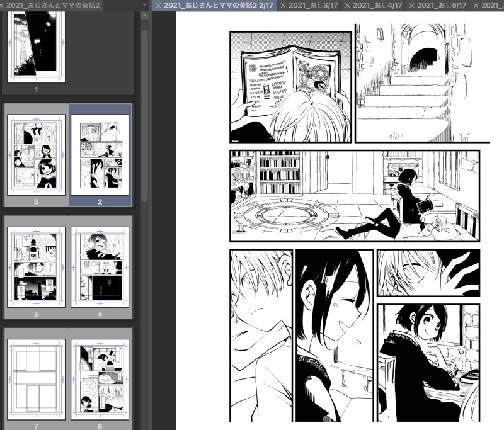Close the 2021_おじ3/17 tab
Screen dimensions: 504x430
click(283, 6)
